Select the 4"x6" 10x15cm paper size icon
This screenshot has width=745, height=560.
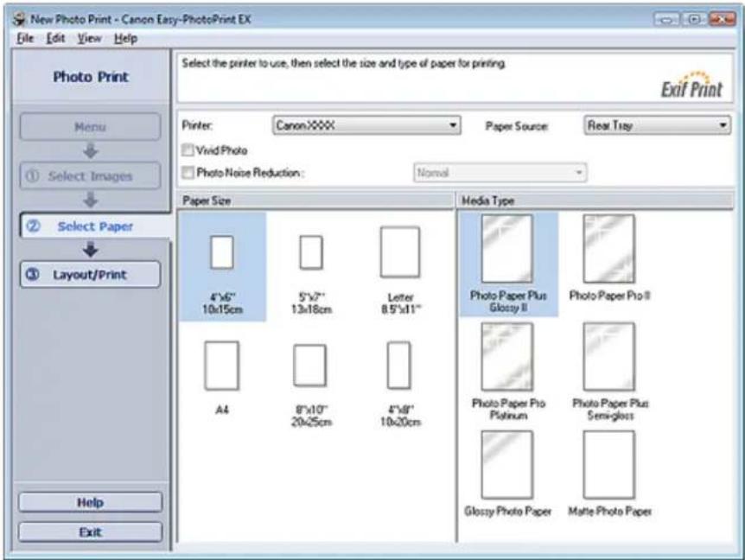(222, 252)
